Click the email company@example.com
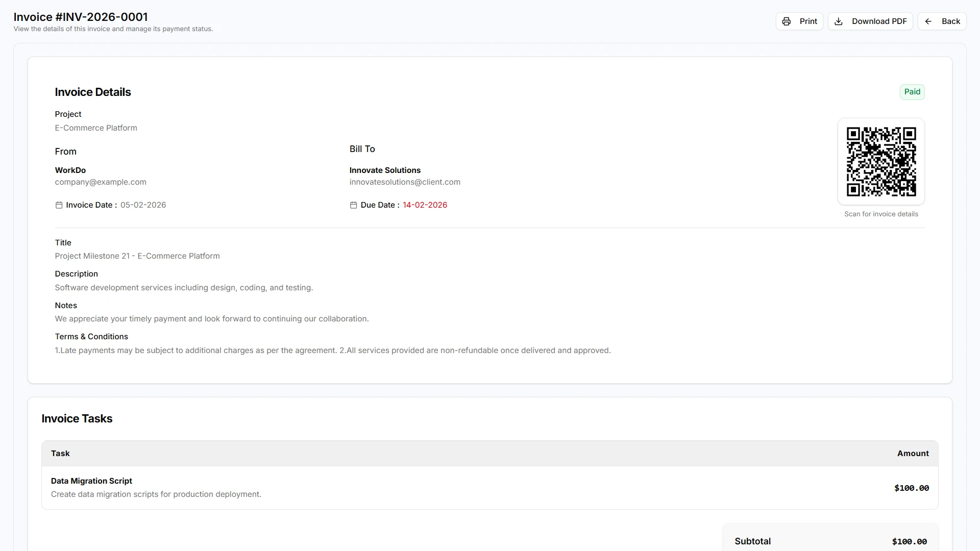This screenshot has width=980, height=551. (101, 182)
